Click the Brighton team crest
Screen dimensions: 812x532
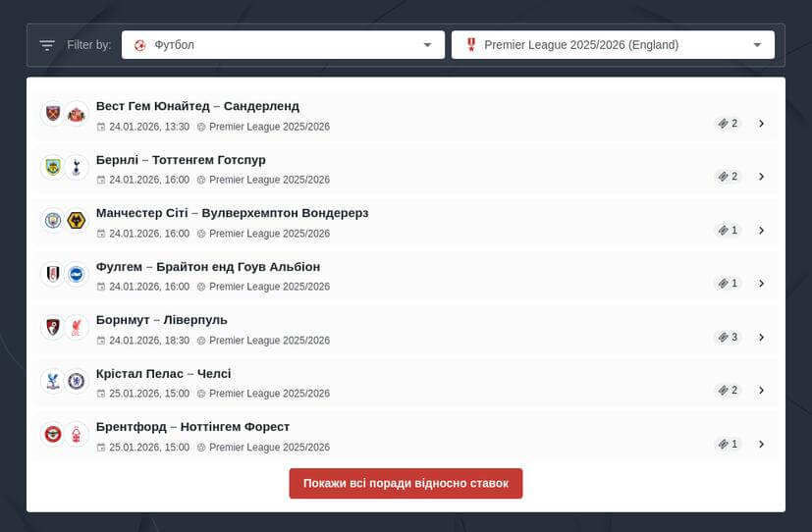pyautogui.click(x=77, y=274)
